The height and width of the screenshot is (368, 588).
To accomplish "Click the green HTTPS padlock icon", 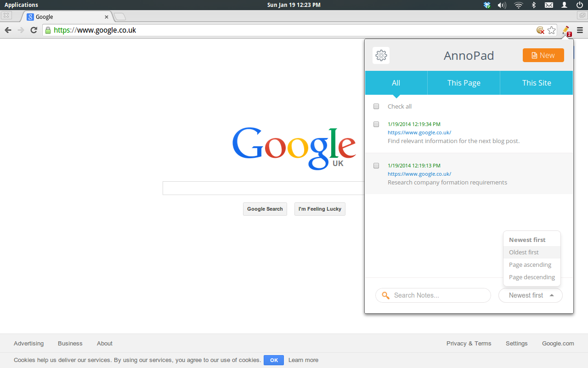I will [47, 30].
